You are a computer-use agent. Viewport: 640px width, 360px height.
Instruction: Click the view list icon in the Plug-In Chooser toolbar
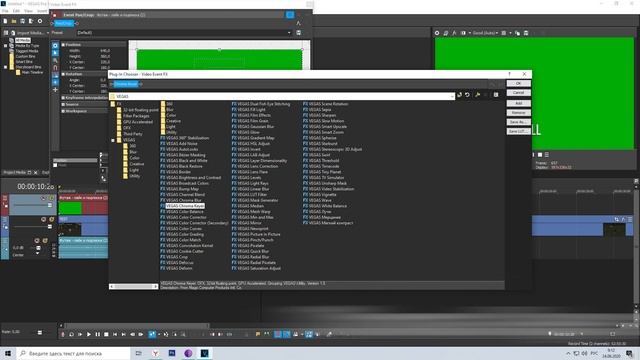coord(496,95)
